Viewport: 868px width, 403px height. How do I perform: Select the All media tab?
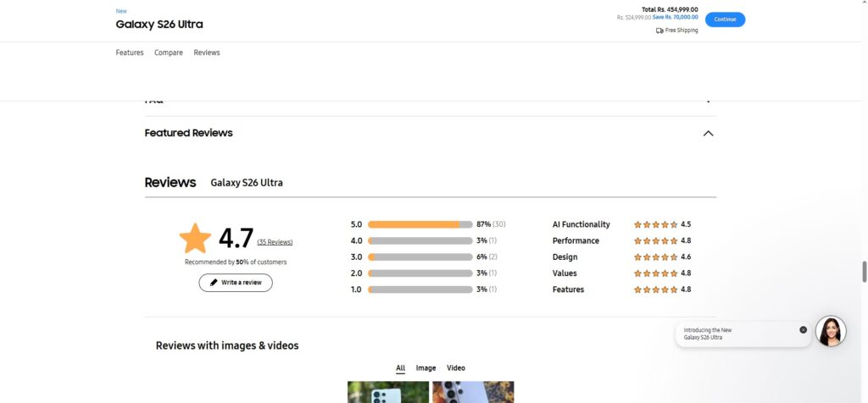point(400,368)
